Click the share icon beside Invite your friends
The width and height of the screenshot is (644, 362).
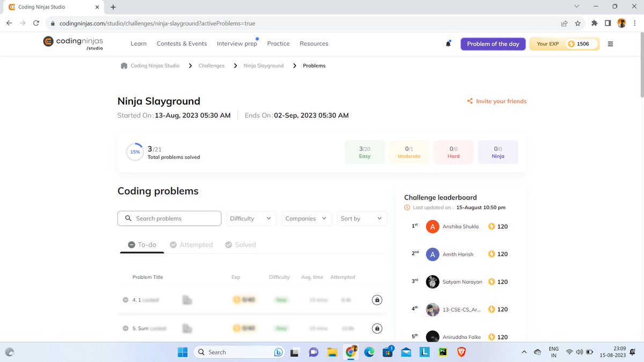point(470,101)
